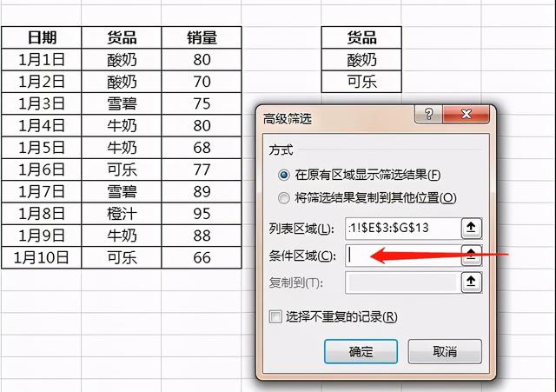The width and height of the screenshot is (556, 392).
Task: Click sales value 80 in 1月4日 row
Action: point(202,125)
